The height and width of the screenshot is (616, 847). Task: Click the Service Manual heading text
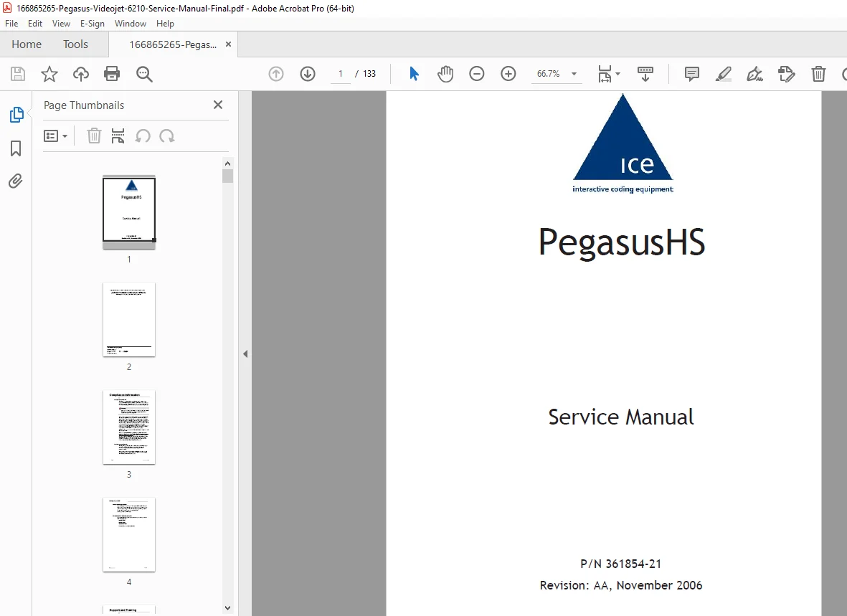click(621, 417)
